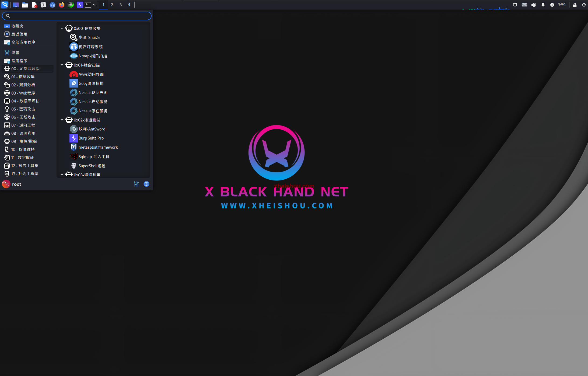
Task: Select the 06 - 无线攻击 category
Action: [x=28, y=117]
